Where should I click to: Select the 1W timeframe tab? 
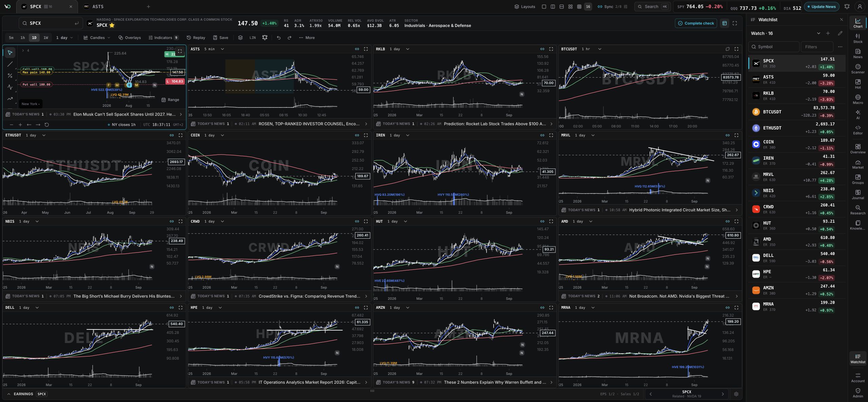[x=46, y=38]
